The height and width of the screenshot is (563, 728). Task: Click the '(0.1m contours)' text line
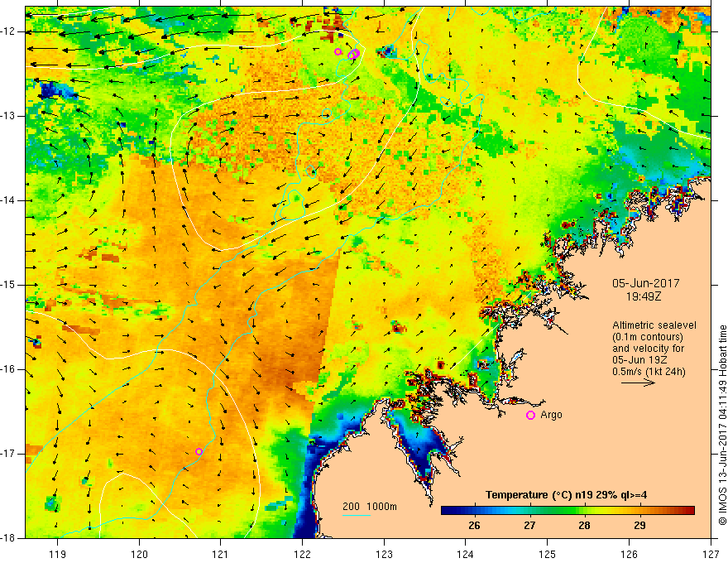(648, 337)
